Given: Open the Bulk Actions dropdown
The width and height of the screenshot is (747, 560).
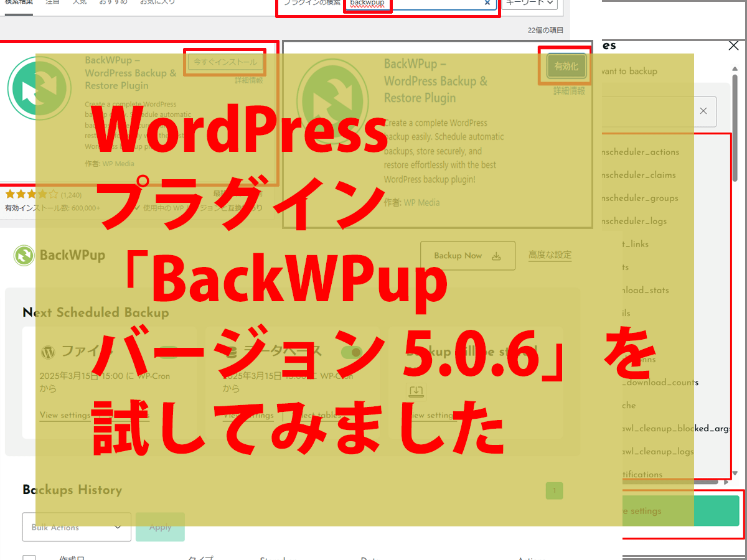Looking at the screenshot, I should coord(77,527).
